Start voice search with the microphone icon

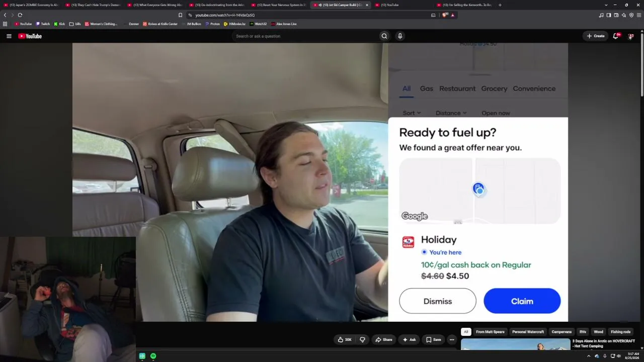pyautogui.click(x=400, y=36)
